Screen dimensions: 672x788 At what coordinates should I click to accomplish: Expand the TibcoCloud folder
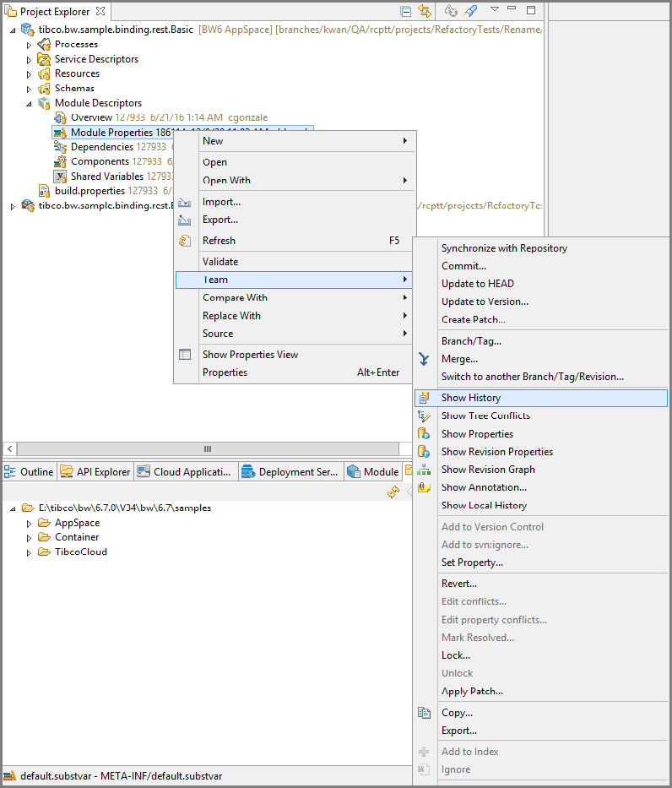pos(29,552)
